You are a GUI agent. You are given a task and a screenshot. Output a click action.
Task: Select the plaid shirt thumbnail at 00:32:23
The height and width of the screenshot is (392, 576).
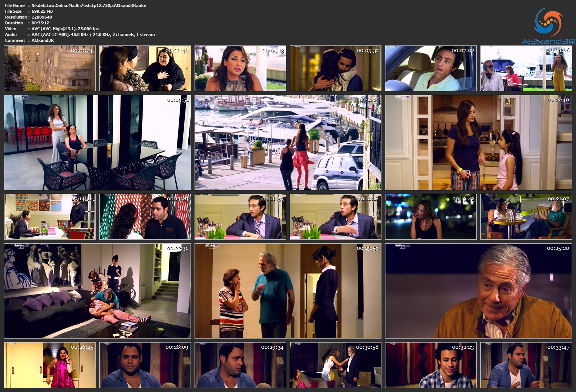coord(431,365)
